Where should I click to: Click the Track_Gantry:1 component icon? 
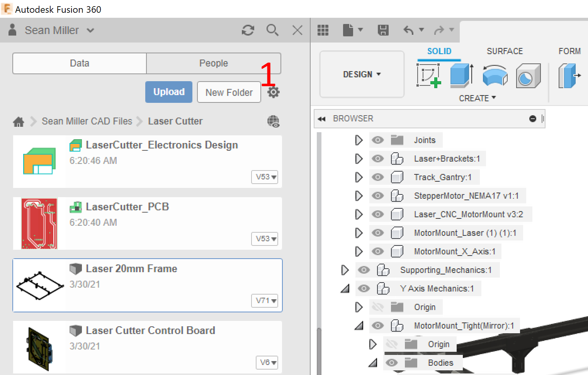coord(397,177)
